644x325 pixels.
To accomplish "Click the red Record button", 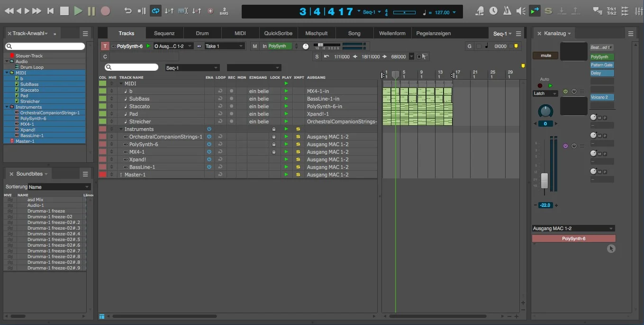I will click(x=105, y=10).
